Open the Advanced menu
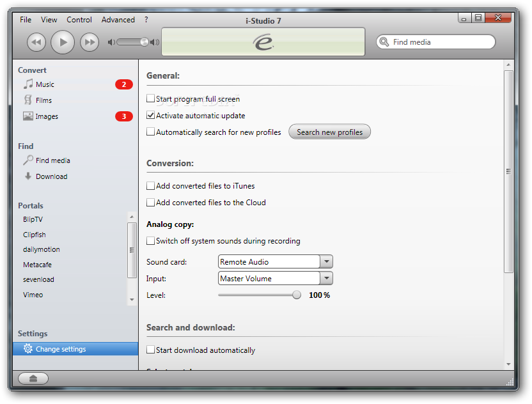 pyautogui.click(x=118, y=20)
